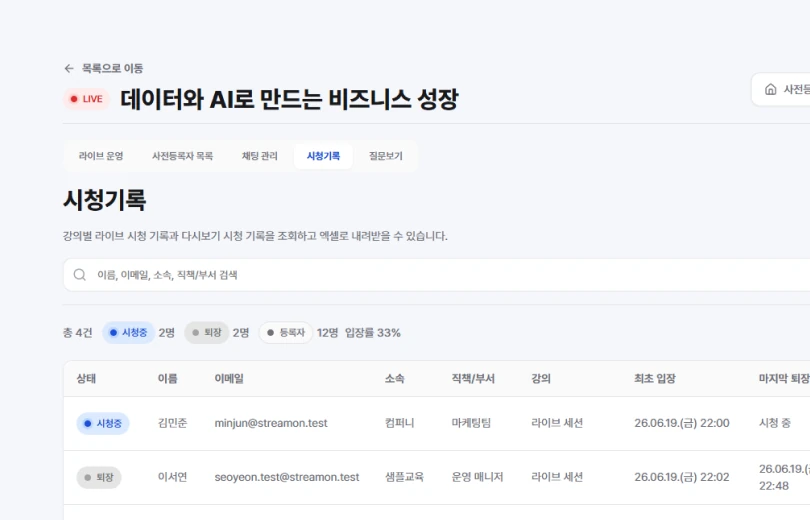Screen dimensions: 810x520
Task: Open the 라이브 운영 tab
Action: [101, 156]
